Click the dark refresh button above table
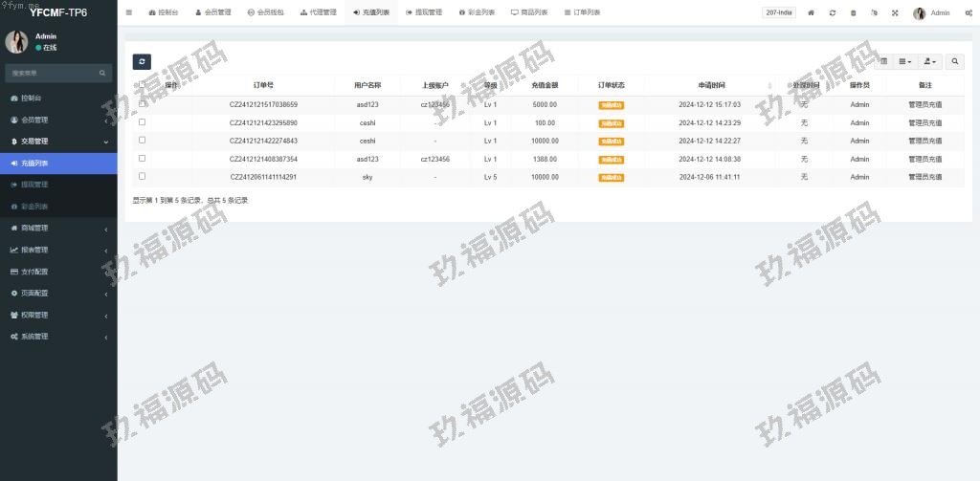 point(142,61)
